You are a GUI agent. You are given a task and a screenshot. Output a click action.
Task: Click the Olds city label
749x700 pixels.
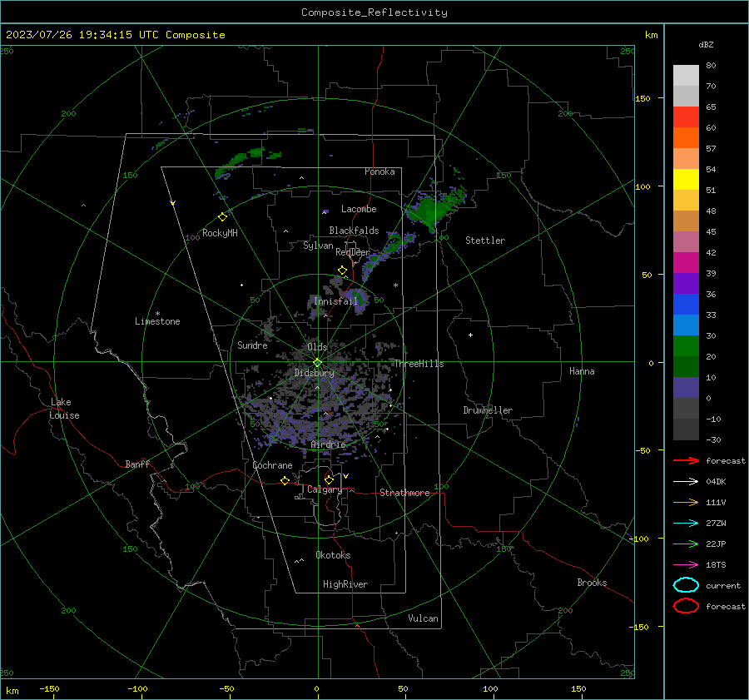click(x=317, y=346)
